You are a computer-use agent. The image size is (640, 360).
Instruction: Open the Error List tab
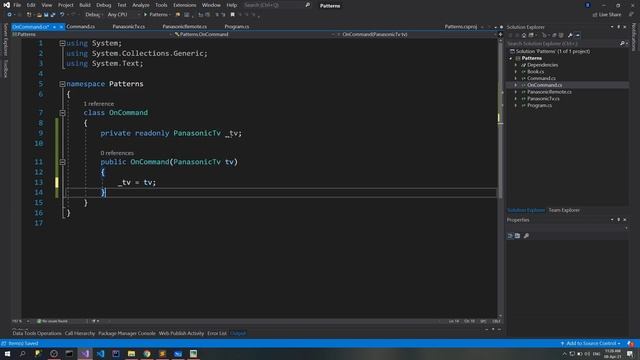(217, 333)
